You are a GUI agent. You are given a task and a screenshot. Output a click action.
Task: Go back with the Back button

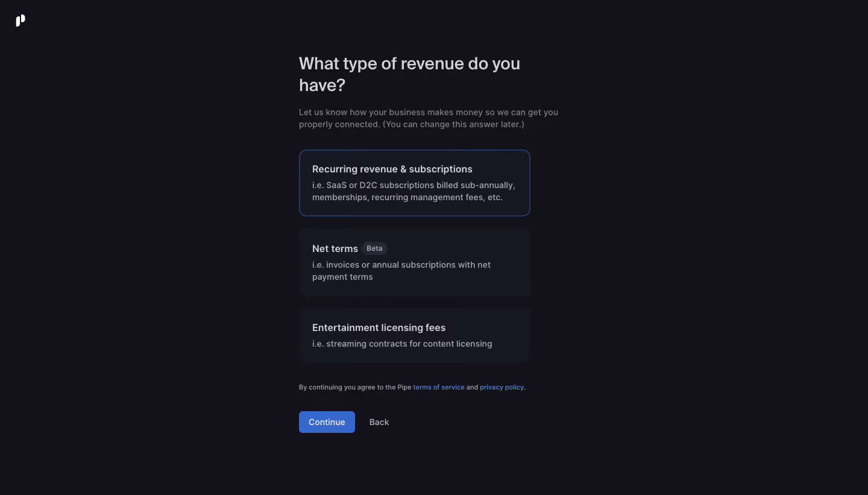click(379, 422)
